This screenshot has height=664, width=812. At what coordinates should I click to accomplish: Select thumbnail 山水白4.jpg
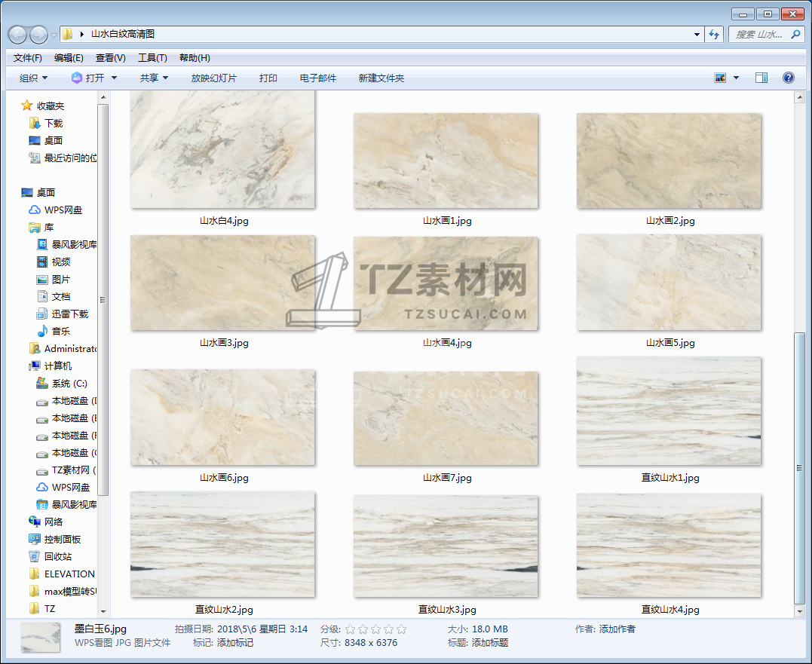pos(222,149)
